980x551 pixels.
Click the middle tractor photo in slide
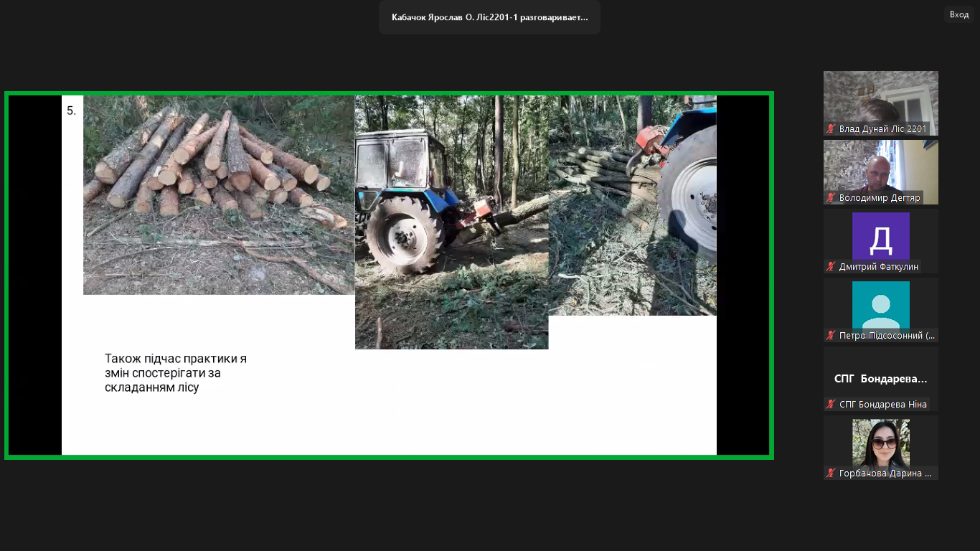[x=452, y=222]
